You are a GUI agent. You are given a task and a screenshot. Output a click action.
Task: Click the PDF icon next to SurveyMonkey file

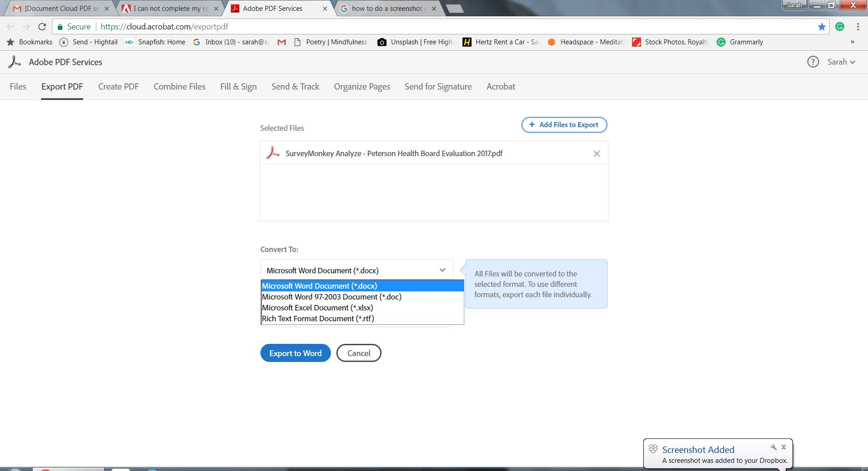(x=273, y=153)
